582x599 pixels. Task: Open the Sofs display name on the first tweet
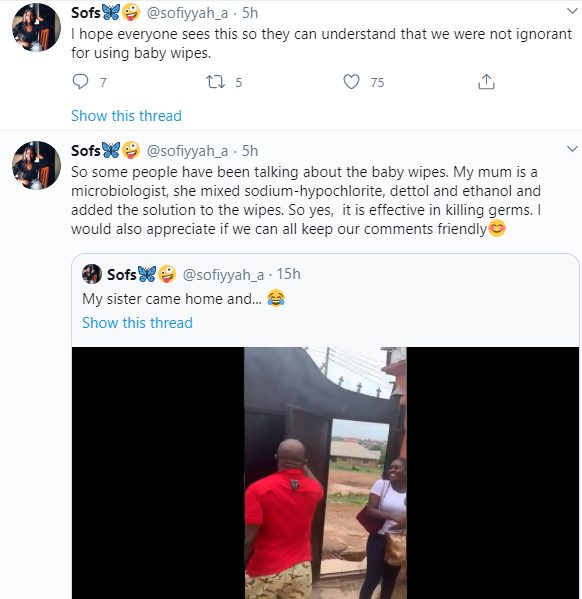click(x=86, y=13)
